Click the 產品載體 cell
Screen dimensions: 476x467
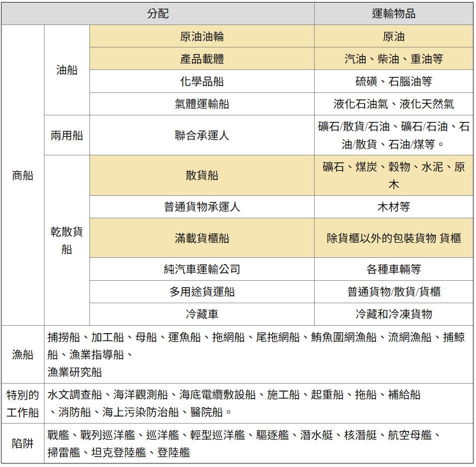[x=202, y=59]
